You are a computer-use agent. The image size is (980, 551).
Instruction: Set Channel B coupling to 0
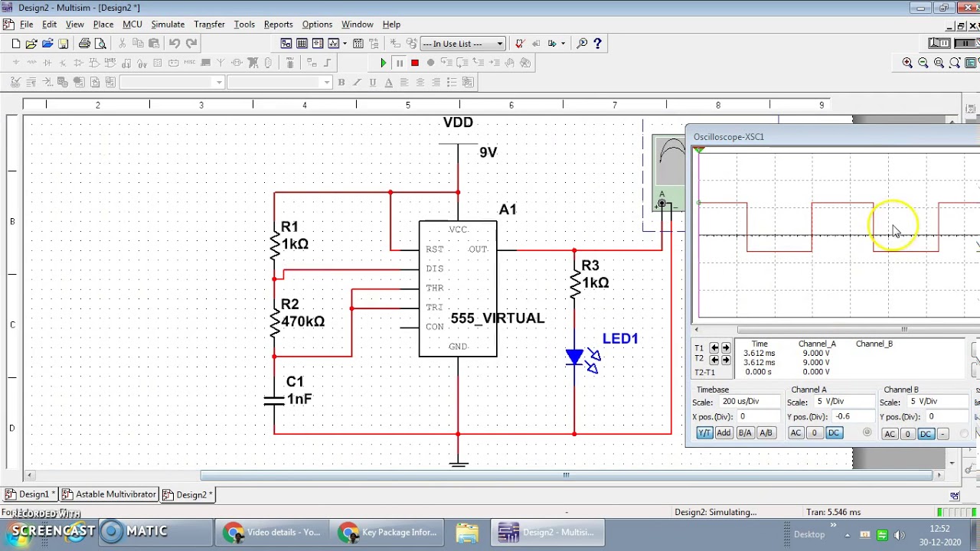pos(907,434)
